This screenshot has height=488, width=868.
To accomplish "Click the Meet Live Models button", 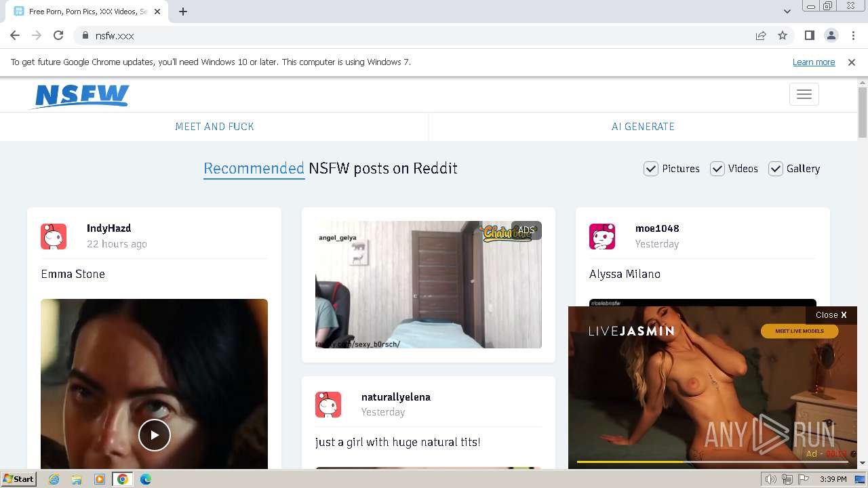I will pos(800,331).
